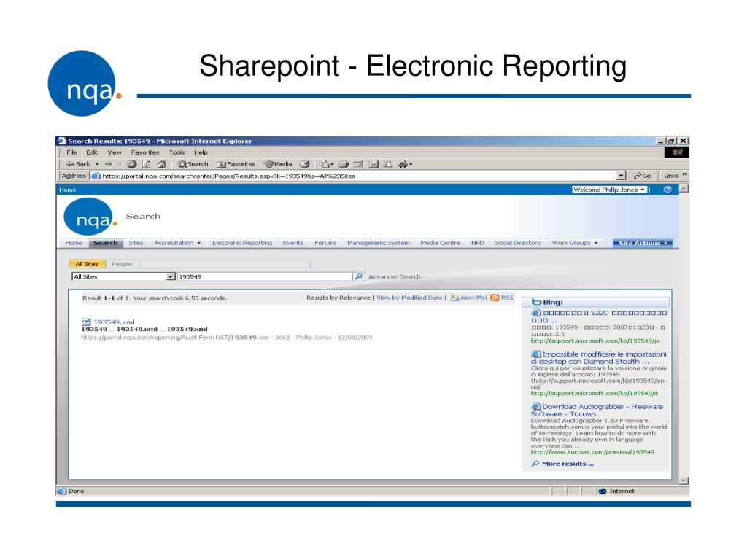Click the nqa logo on the portal page
Viewport: 747px width, 560px height.
90,217
